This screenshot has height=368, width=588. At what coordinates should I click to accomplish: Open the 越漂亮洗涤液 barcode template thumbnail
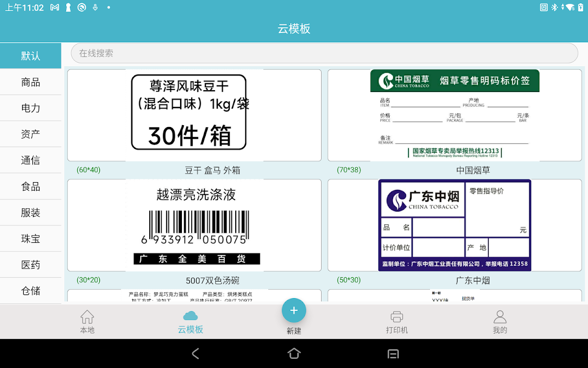[194, 225]
